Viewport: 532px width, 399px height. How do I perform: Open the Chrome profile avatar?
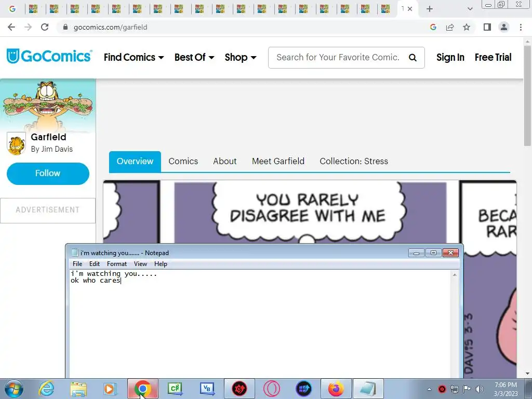point(504,27)
